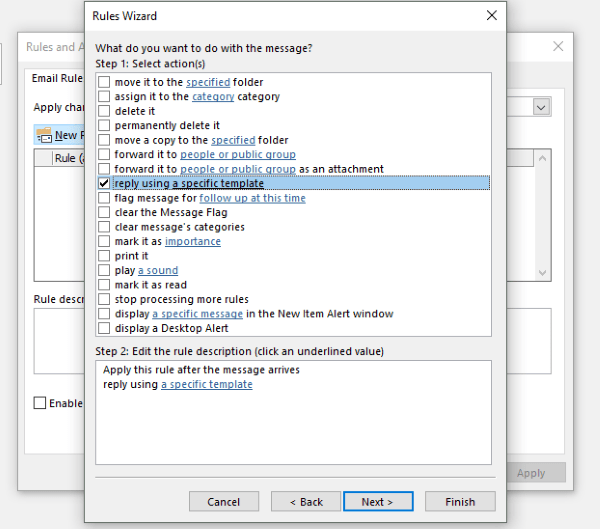Image resolution: width=600 pixels, height=529 pixels.
Task: Check 'permanently delete it' checkbox
Action: click(104, 126)
